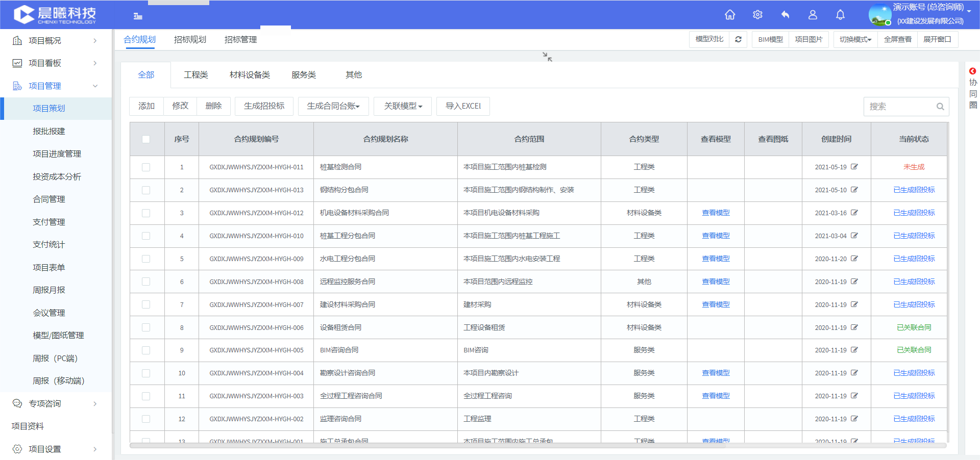The image size is (980, 460).
Task: Click the search magnifier icon
Action: [940, 107]
